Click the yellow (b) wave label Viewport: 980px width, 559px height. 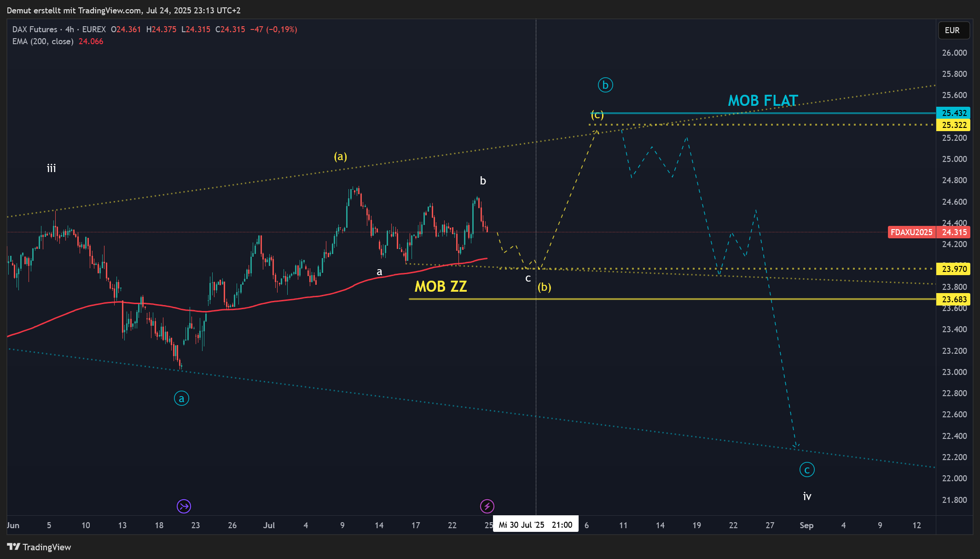[x=544, y=287]
